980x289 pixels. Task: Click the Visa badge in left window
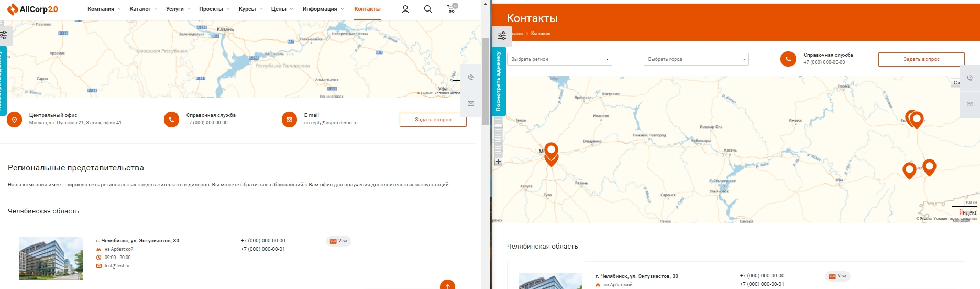[x=338, y=241]
